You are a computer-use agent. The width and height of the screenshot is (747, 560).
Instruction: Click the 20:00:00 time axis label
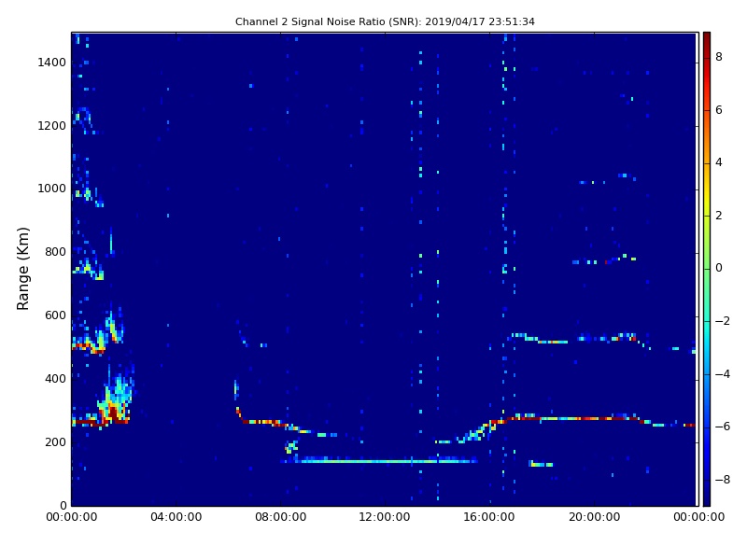click(594, 517)
